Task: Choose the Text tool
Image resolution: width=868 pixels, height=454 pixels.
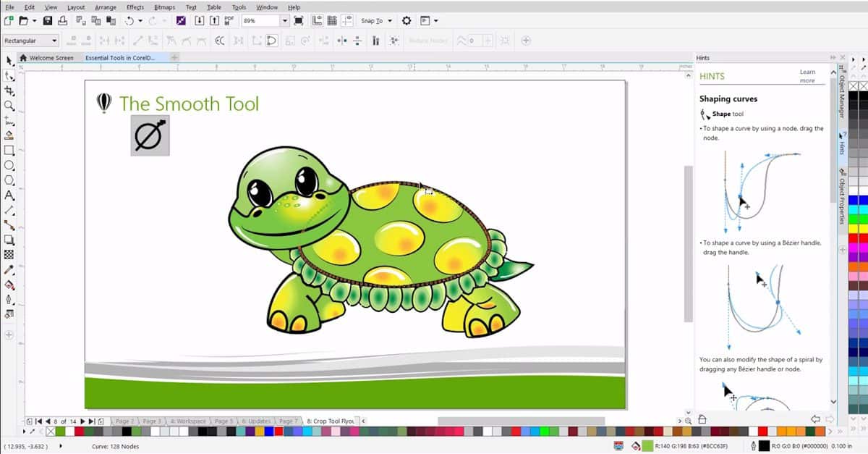Action: [9, 195]
